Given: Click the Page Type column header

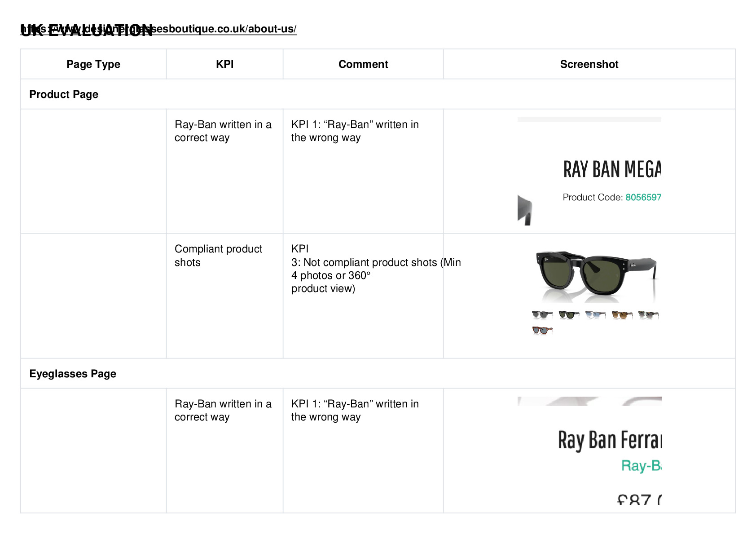Looking at the screenshot, I should pos(93,64).
